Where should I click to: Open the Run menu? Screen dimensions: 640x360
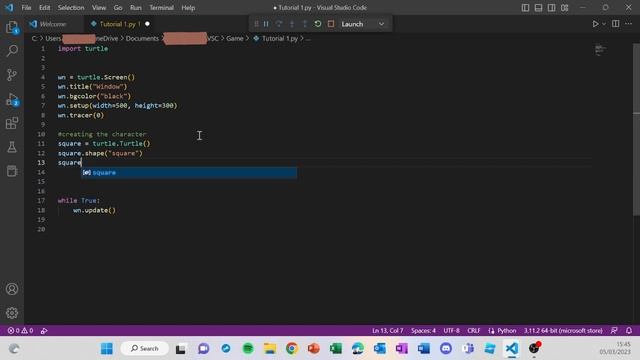pos(136,8)
